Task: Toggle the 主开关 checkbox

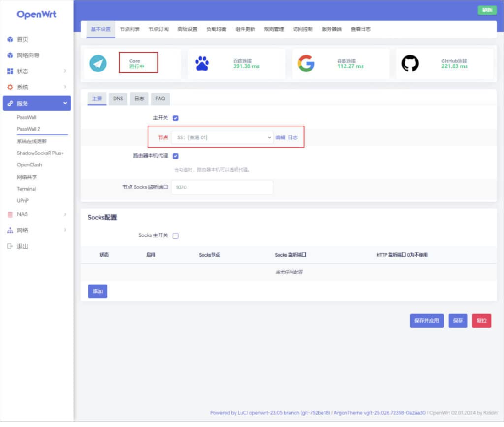Action: (175, 118)
